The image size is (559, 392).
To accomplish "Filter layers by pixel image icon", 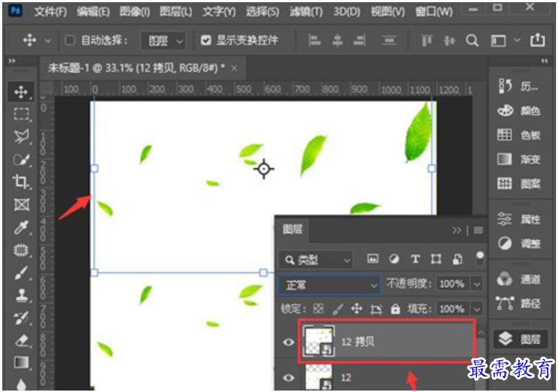I will click(373, 258).
